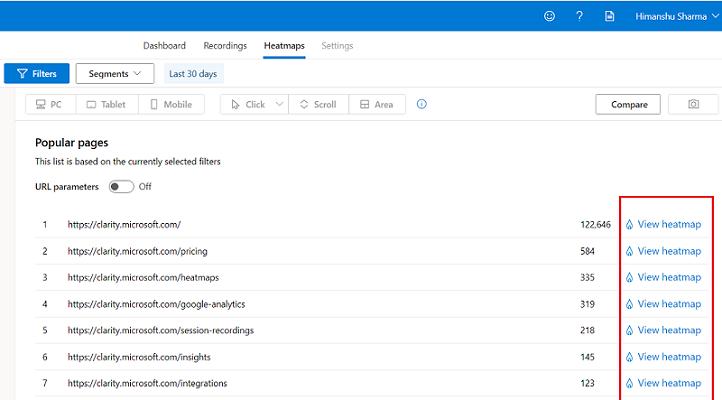Image resolution: width=722 pixels, height=400 pixels.
Task: Select the PC device filter
Action: click(x=51, y=104)
